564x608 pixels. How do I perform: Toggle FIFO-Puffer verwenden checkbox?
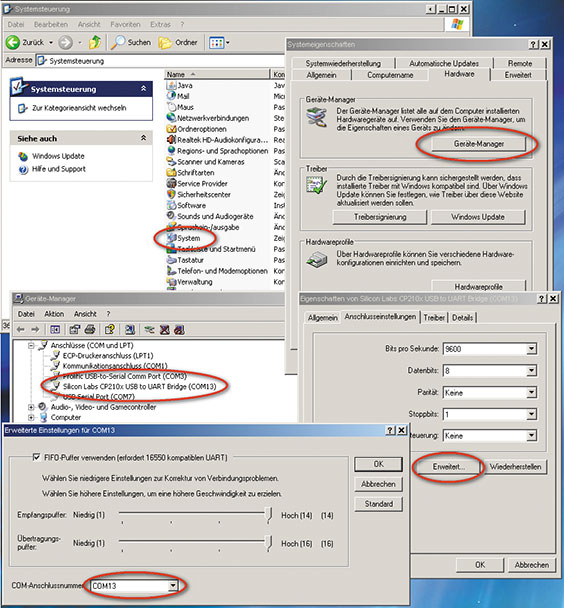click(36, 457)
